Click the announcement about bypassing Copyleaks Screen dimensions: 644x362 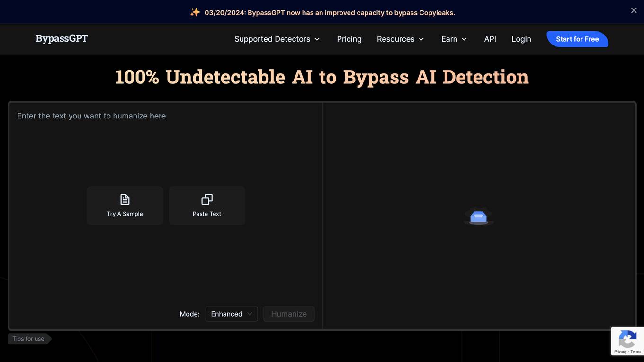tap(330, 13)
